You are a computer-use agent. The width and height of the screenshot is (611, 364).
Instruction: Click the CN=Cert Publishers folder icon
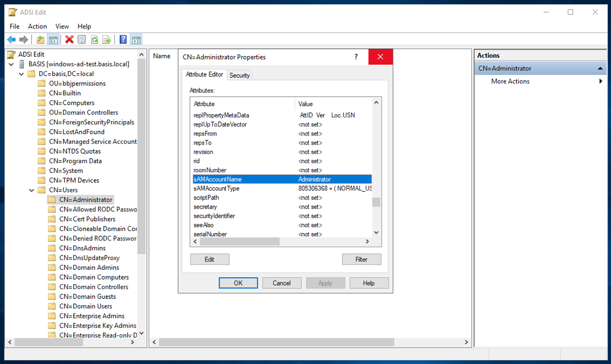point(52,219)
